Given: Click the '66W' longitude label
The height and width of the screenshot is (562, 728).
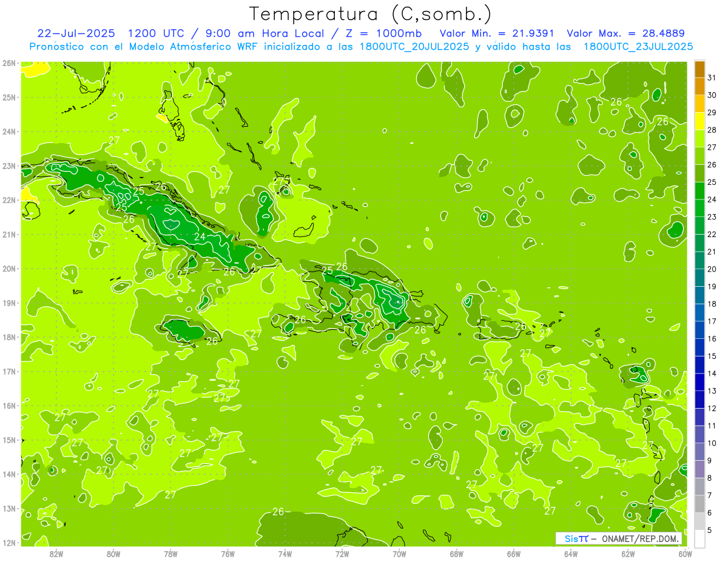Looking at the screenshot, I should [x=514, y=554].
